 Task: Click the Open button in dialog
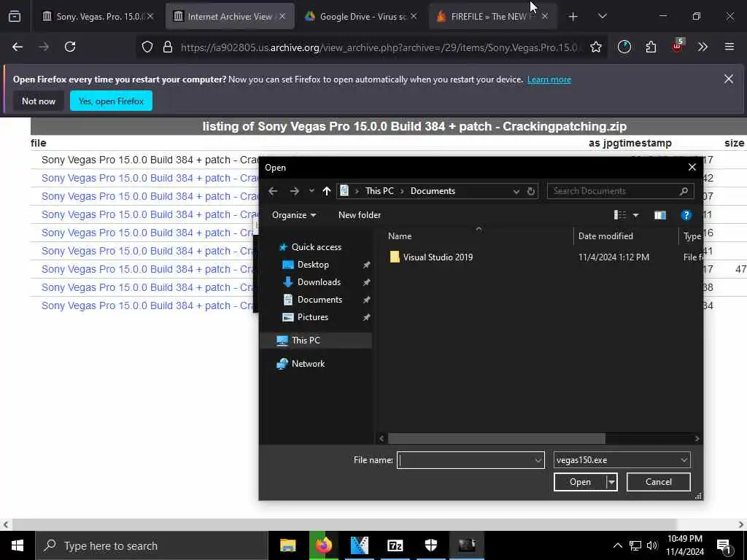click(580, 482)
